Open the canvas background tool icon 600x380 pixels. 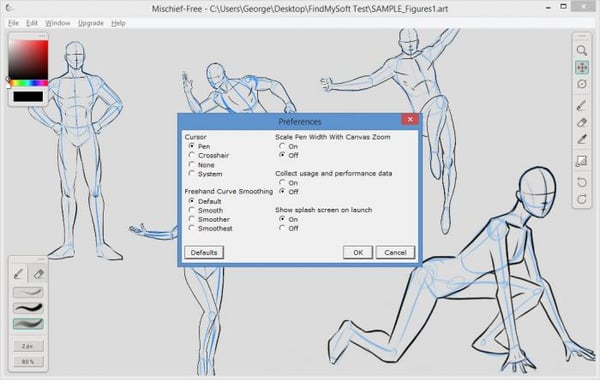click(x=582, y=161)
